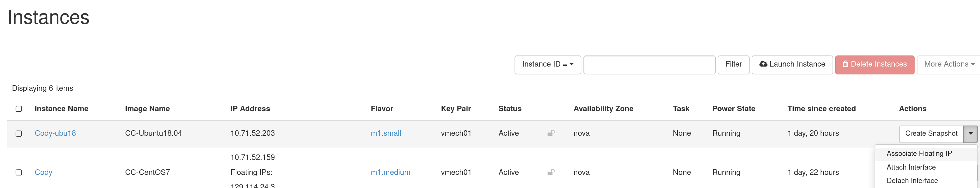The width and height of the screenshot is (980, 188).
Task: Open the m1.medium flavor link
Action: coord(390,173)
